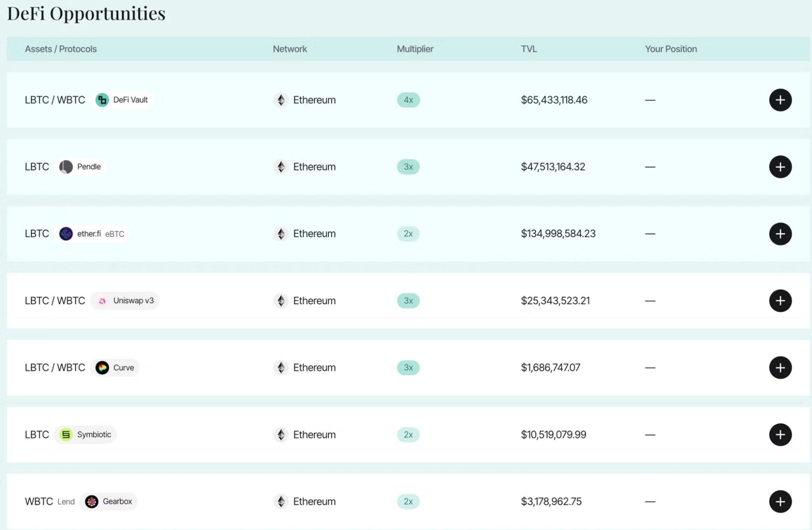Click the Uniswap v3 protocol badge
Screen dimensions: 812x530
click(125, 301)
